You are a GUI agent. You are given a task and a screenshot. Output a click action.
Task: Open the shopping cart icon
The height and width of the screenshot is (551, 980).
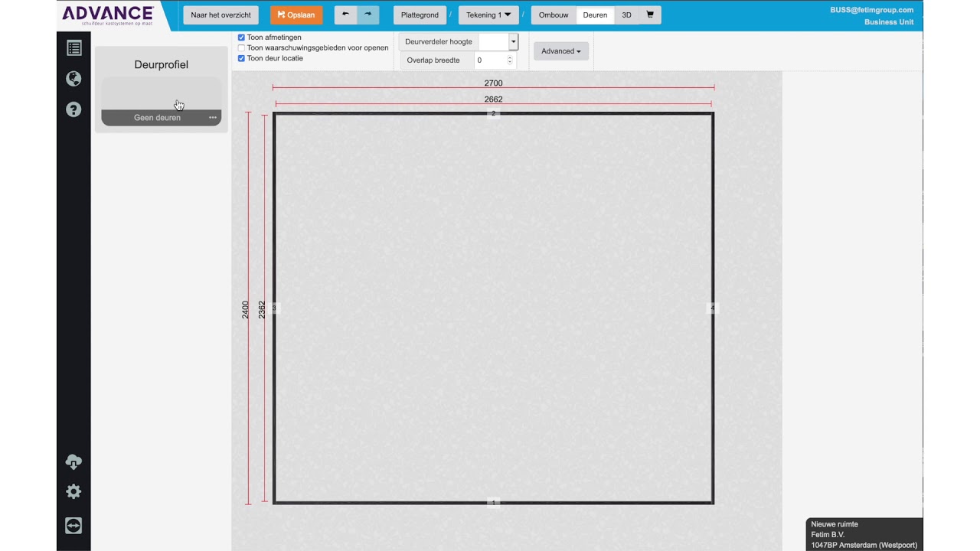[650, 15]
